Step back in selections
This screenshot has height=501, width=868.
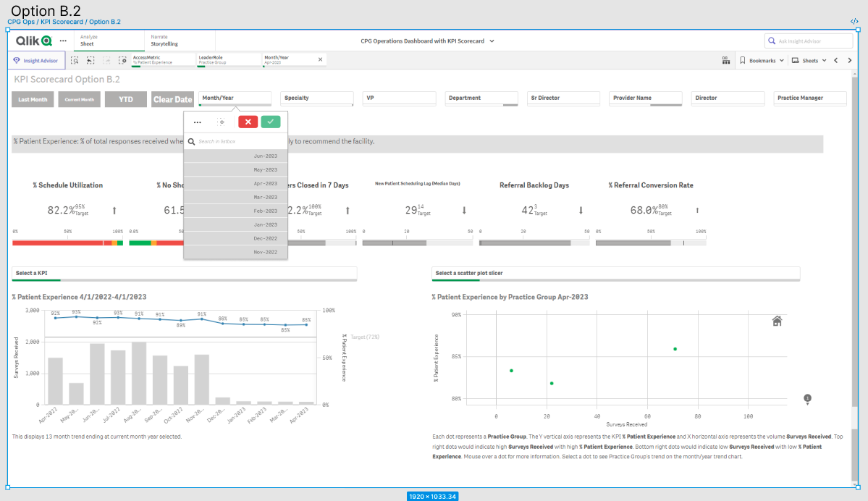click(90, 60)
